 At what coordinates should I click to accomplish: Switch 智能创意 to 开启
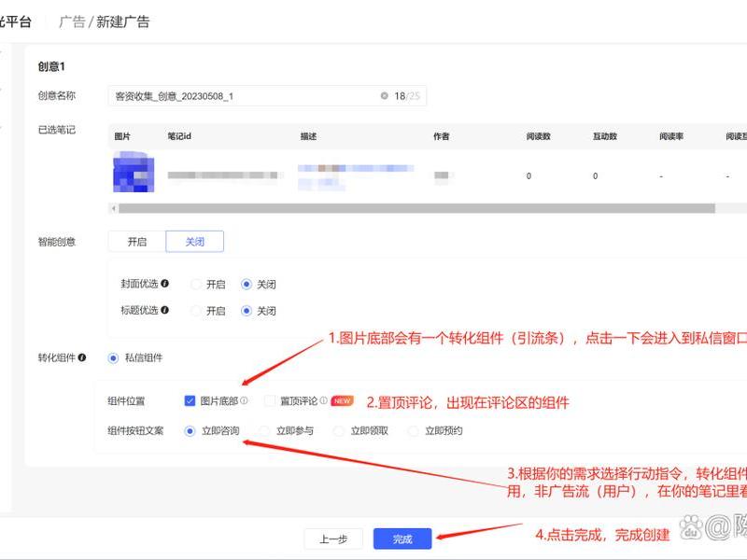[137, 242]
